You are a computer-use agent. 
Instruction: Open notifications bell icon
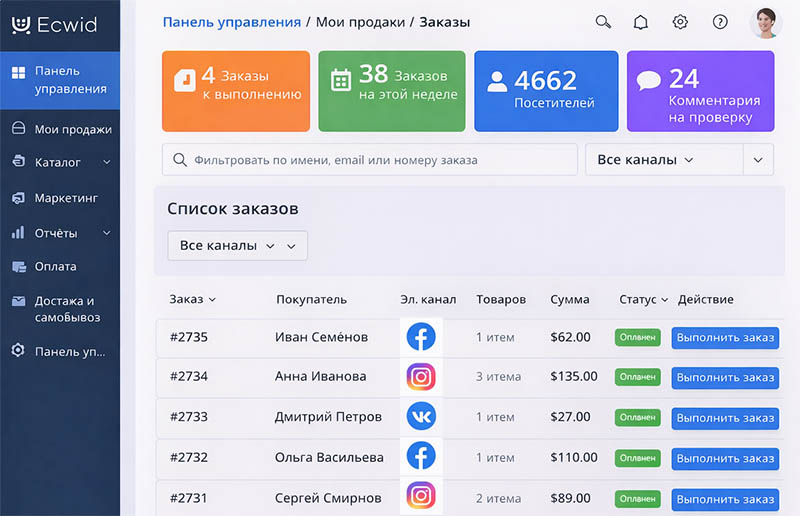point(641,22)
